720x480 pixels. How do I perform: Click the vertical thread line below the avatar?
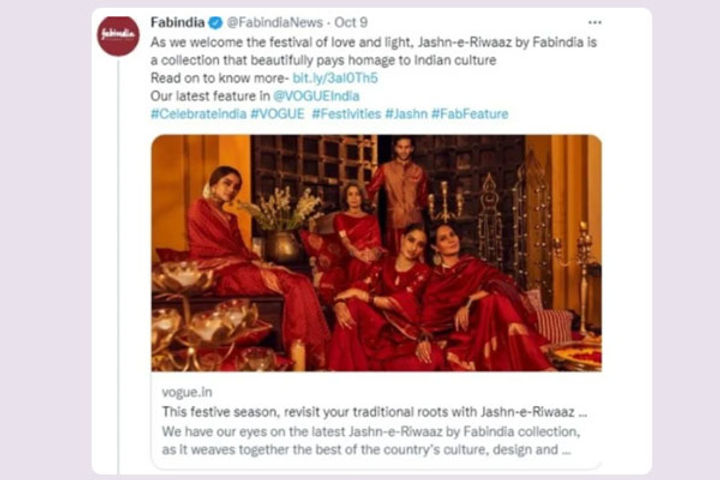coord(118,266)
